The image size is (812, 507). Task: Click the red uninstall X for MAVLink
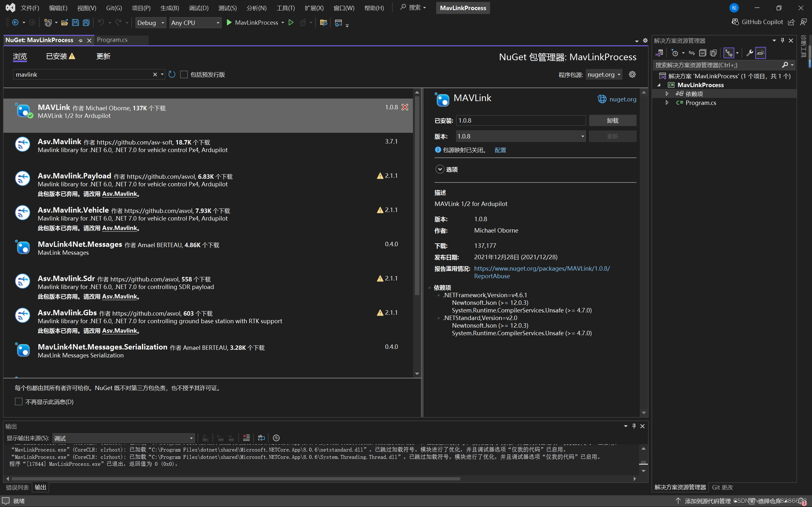tap(405, 107)
